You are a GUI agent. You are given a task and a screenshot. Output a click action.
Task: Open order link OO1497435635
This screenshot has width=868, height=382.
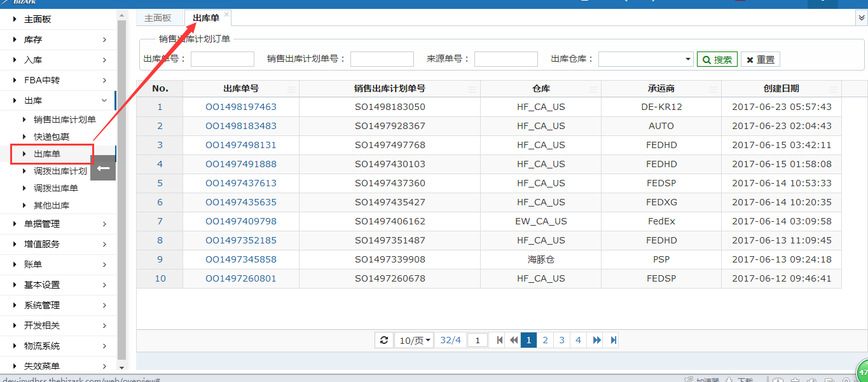coord(241,202)
